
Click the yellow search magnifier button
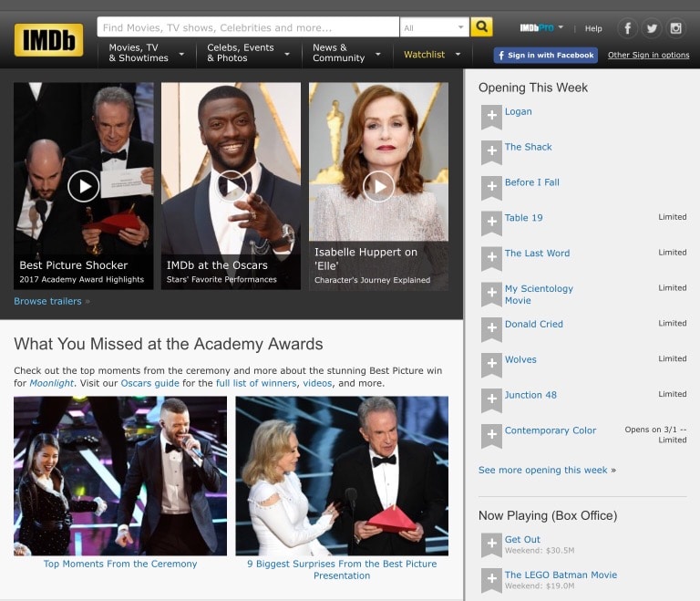(x=481, y=26)
